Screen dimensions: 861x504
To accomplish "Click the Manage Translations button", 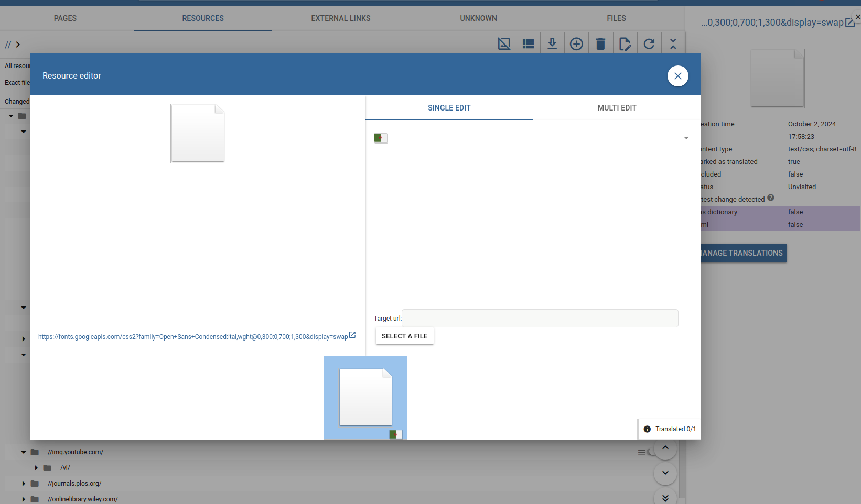I will [x=744, y=253].
